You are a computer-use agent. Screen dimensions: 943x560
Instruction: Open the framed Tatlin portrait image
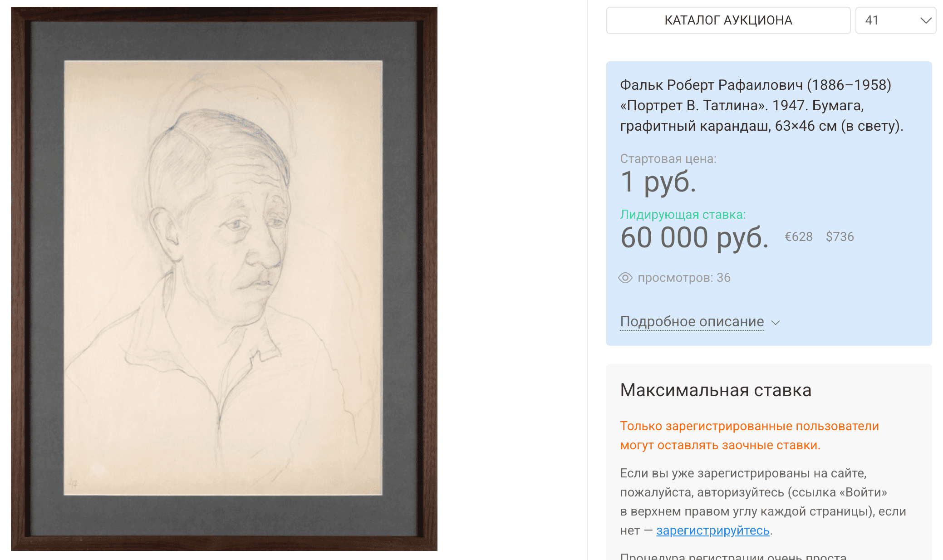[224, 279]
